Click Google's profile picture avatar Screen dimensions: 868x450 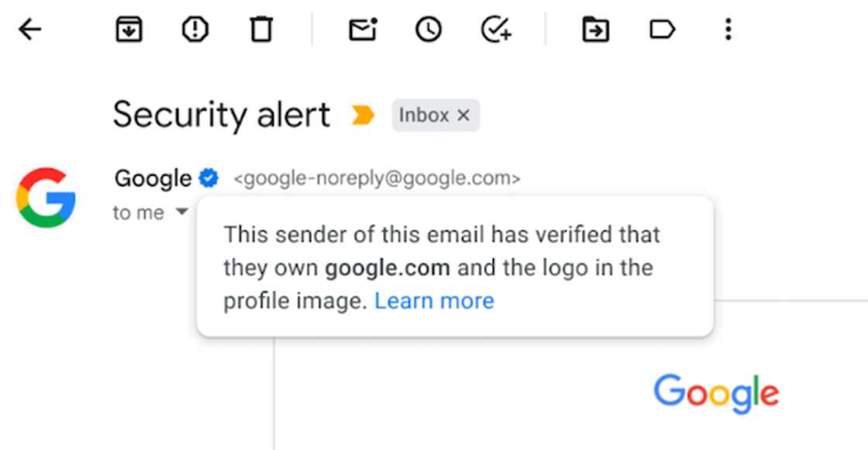pos(46,198)
